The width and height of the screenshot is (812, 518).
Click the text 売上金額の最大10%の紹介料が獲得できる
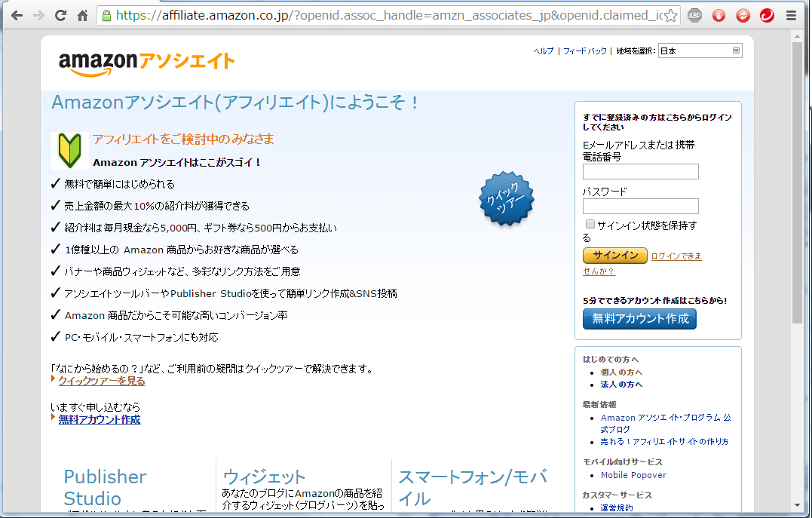coord(157,206)
